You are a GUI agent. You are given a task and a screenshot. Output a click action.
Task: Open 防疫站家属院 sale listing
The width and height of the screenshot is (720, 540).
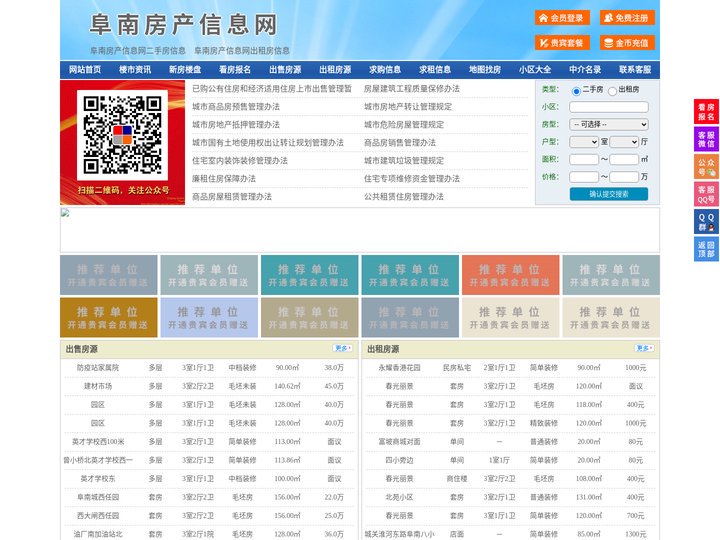point(98,368)
